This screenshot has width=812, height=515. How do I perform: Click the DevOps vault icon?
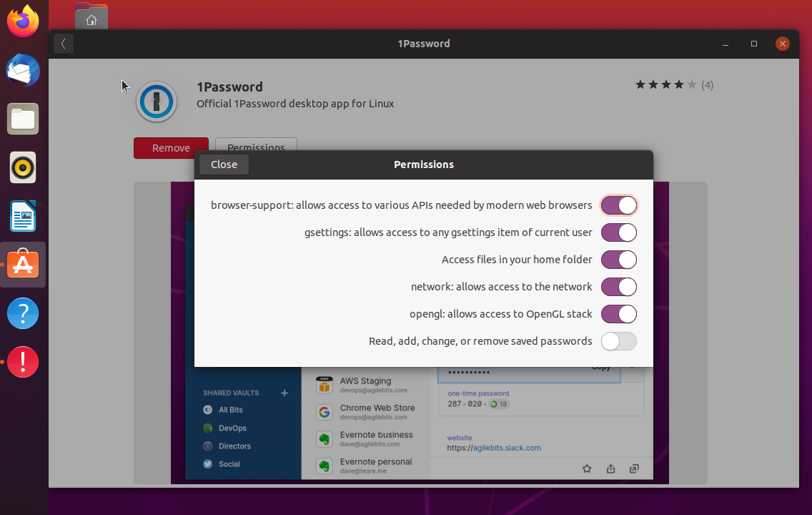tap(208, 428)
